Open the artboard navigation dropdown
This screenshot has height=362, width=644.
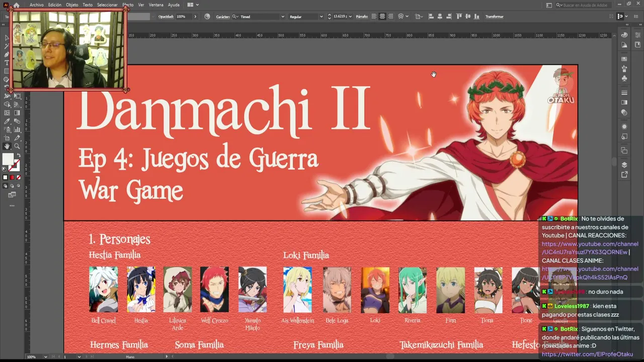pyautogui.click(x=79, y=357)
